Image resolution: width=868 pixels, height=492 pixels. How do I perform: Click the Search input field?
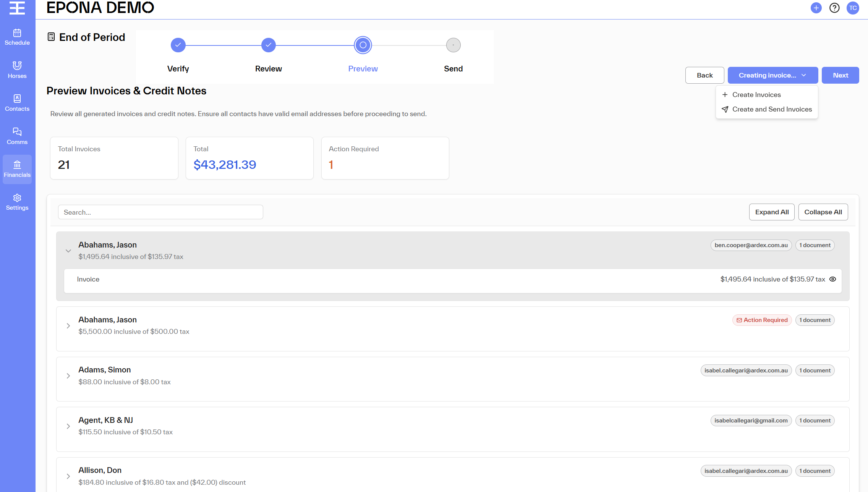pyautogui.click(x=160, y=212)
